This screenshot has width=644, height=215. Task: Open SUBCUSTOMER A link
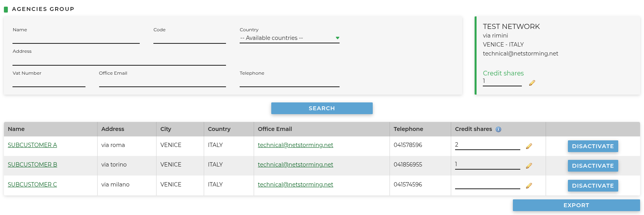click(x=32, y=145)
